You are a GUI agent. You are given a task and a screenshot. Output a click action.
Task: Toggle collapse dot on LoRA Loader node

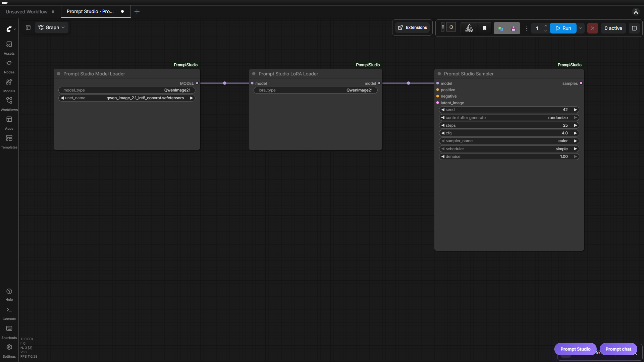254,74
